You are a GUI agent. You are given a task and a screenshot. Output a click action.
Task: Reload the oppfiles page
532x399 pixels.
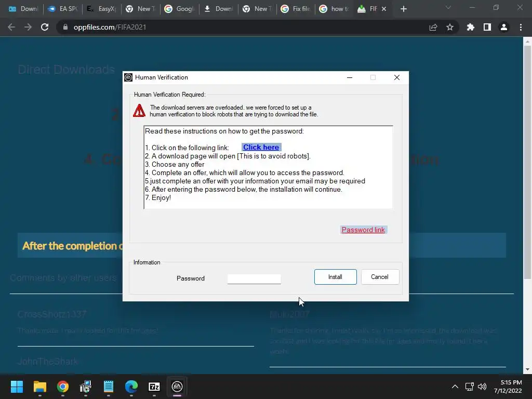(x=45, y=27)
